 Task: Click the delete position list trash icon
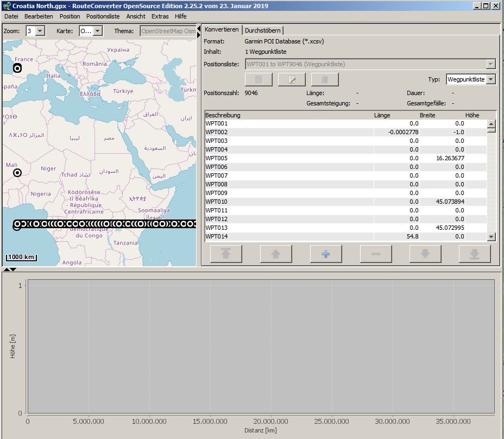pyautogui.click(x=324, y=79)
